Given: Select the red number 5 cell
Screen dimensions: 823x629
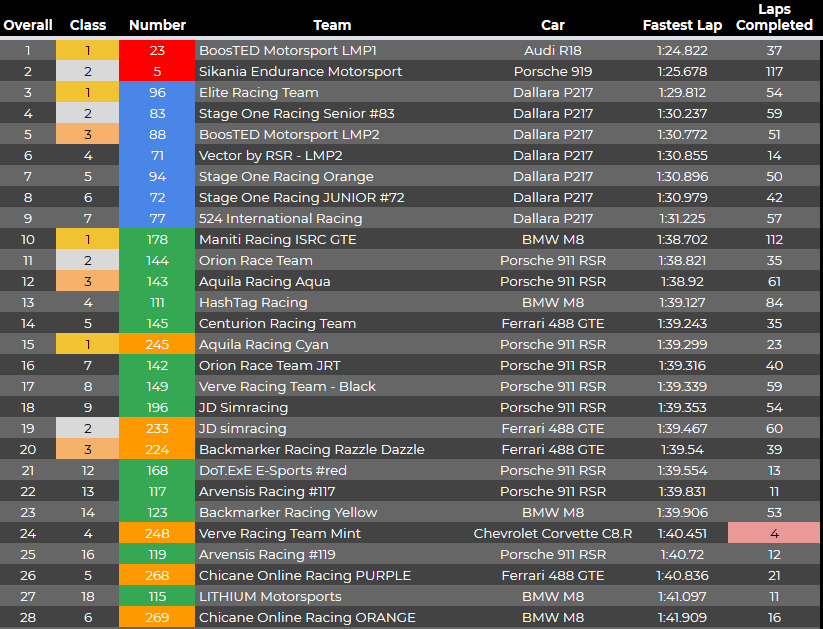Looking at the screenshot, I should [x=157, y=71].
